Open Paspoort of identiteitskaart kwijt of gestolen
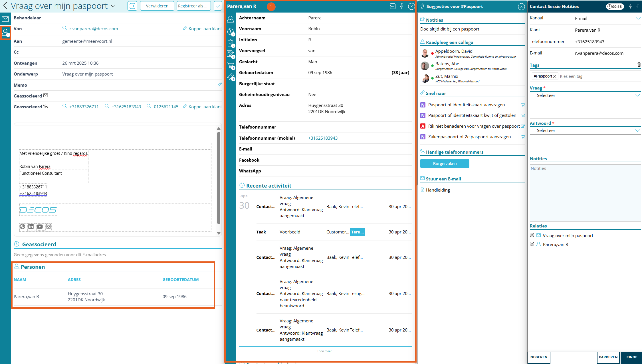The height and width of the screenshot is (364, 642). coord(472,115)
